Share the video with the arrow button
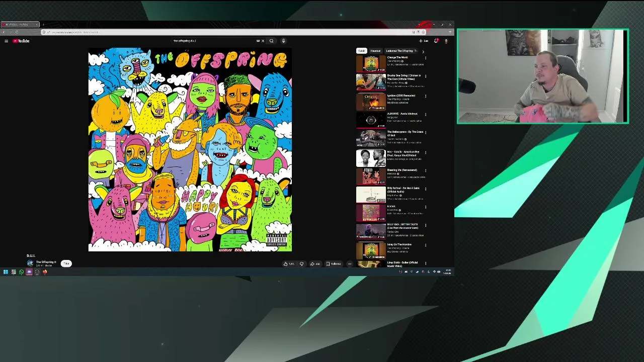Viewport: 644px width, 362px height. point(315,263)
